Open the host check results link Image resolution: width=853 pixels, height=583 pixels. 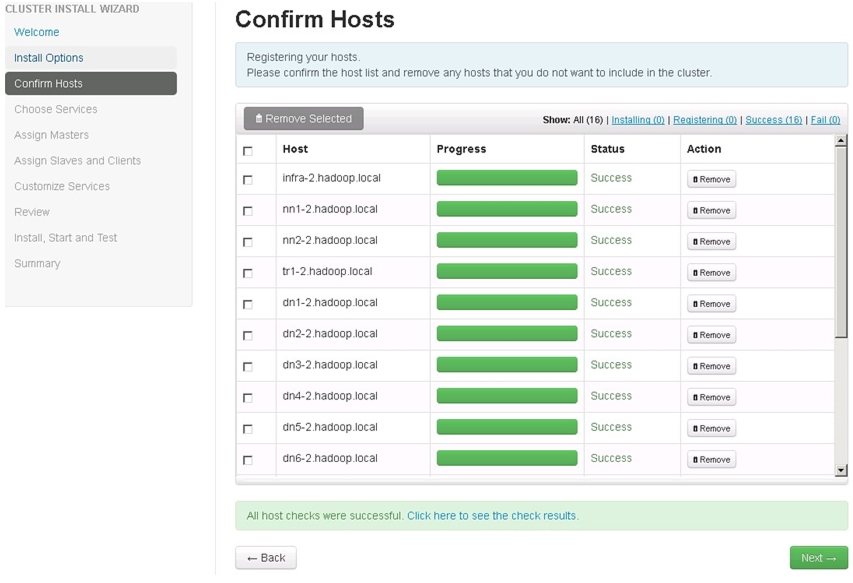click(493, 516)
